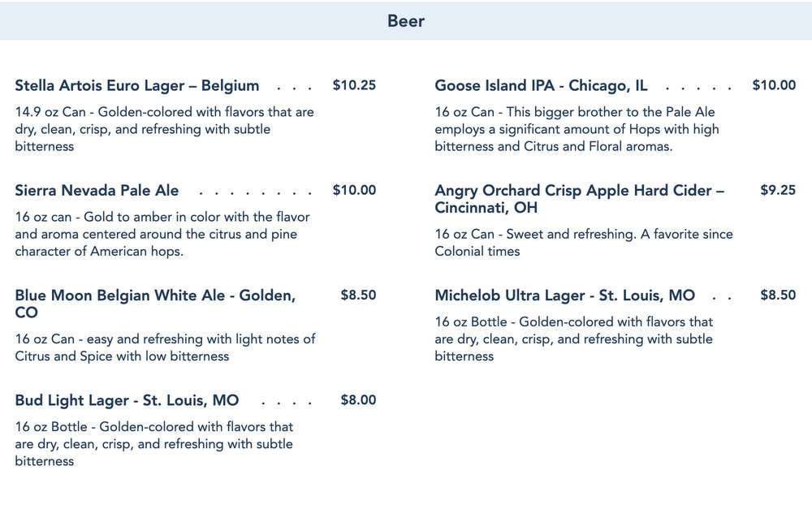
Task: Open Bud Light Lager item
Action: coord(127,400)
